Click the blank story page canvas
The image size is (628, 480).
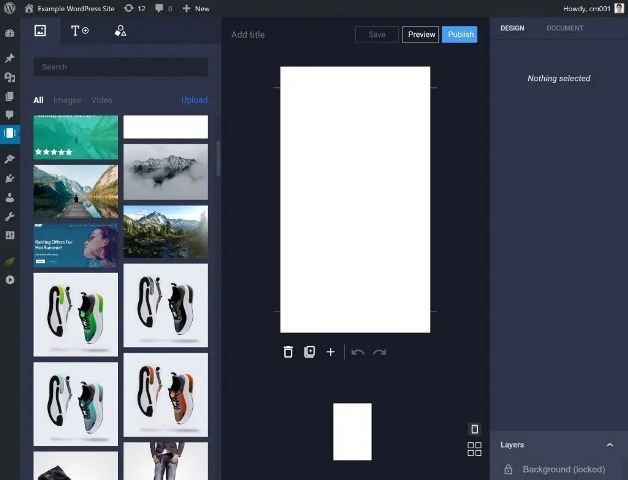tap(355, 200)
